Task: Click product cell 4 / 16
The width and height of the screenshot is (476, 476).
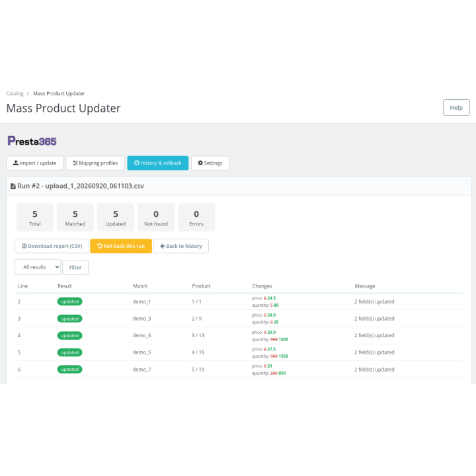Action: click(x=198, y=352)
